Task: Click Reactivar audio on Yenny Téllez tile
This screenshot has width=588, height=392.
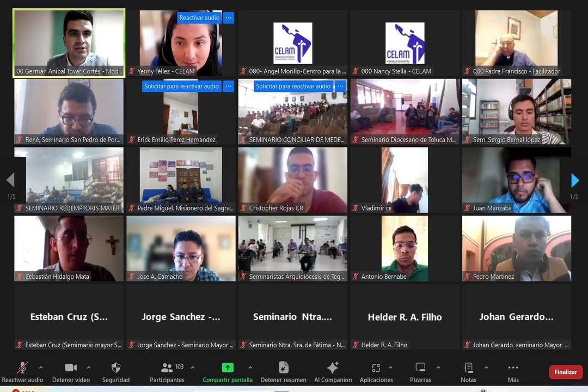Action: pos(199,18)
